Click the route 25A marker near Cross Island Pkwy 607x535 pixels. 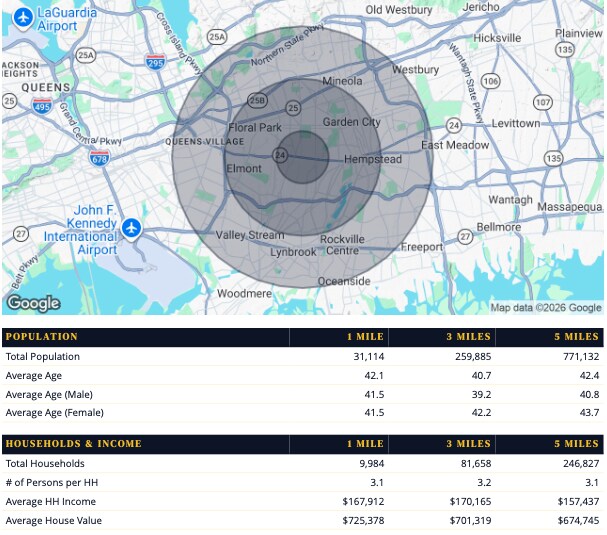217,37
